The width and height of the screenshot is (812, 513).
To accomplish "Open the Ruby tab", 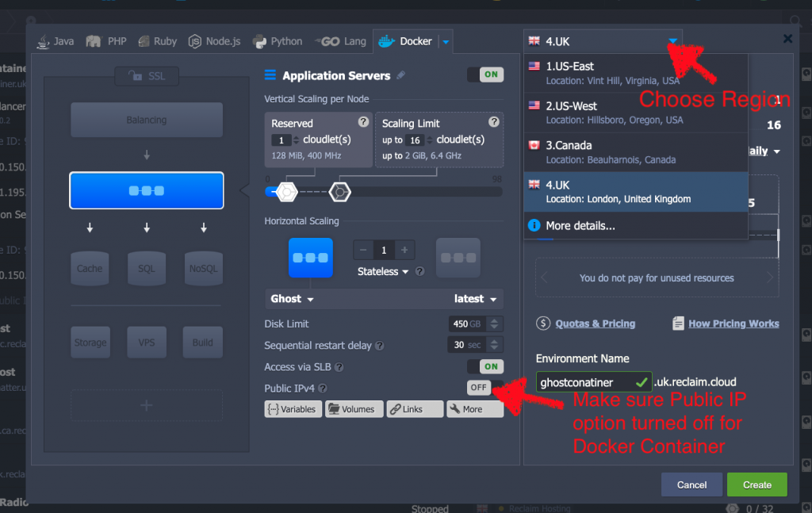I will (x=158, y=41).
